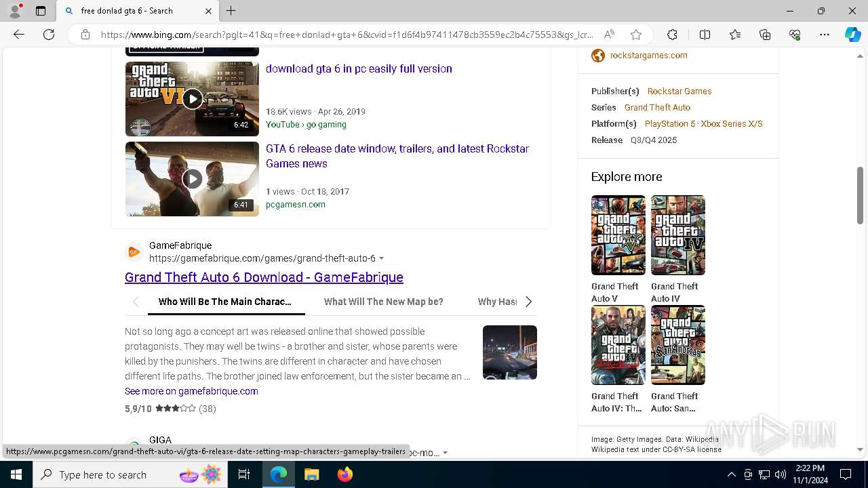This screenshot has height=488, width=868.
Task: Click the scrollbar down arrow
Action: point(860,449)
